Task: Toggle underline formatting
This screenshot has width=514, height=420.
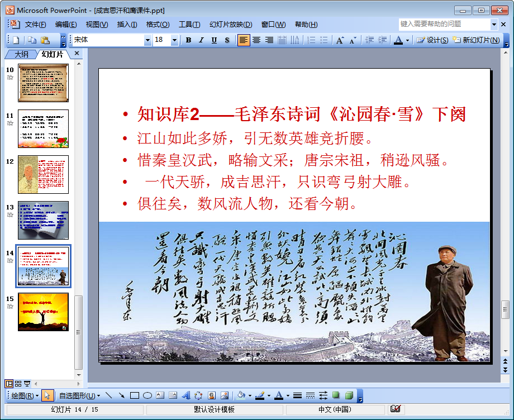Action: tap(214, 40)
